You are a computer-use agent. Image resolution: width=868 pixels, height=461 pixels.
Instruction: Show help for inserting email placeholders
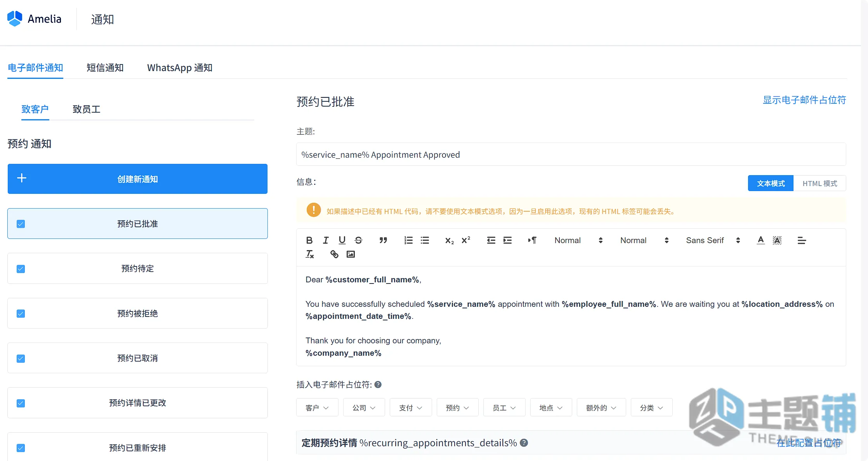(x=378, y=384)
